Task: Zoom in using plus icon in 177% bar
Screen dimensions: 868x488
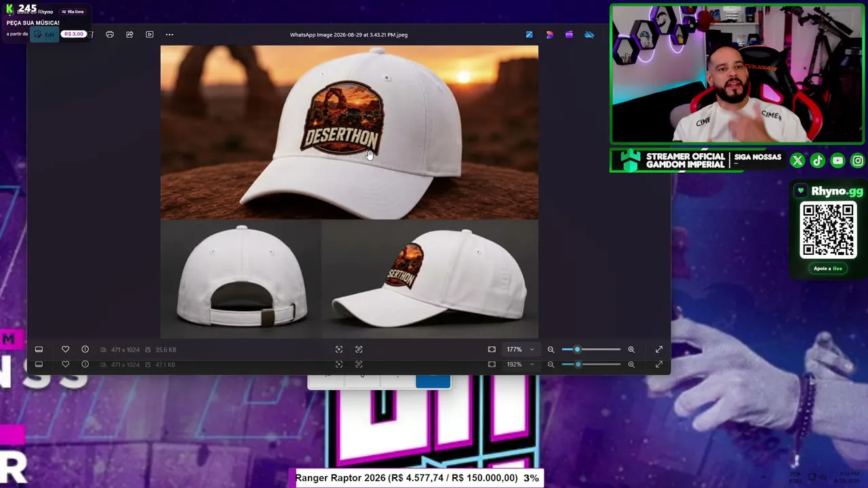Action: pos(631,350)
